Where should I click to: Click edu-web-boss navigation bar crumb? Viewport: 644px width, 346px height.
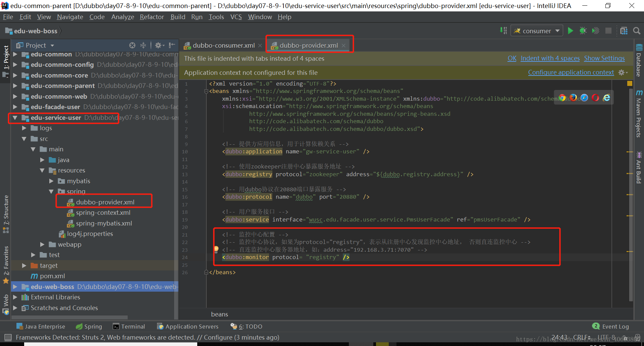pos(32,31)
